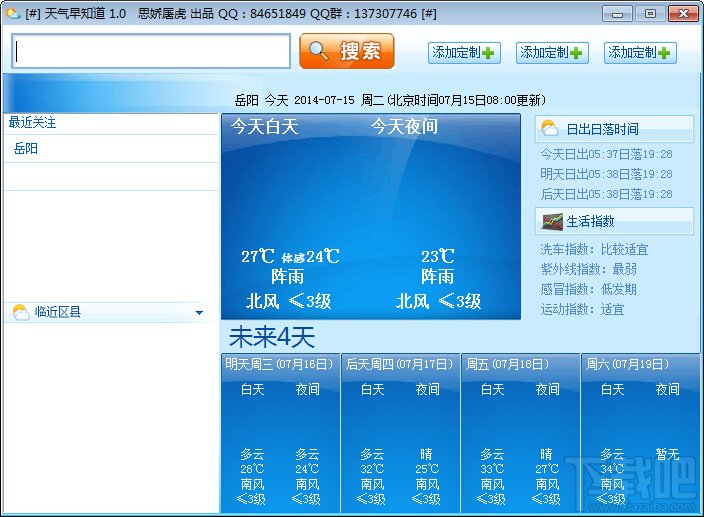Click the 日出日落时间 header
Image resolution: width=704 pixels, height=517 pixels.
pyautogui.click(x=614, y=129)
